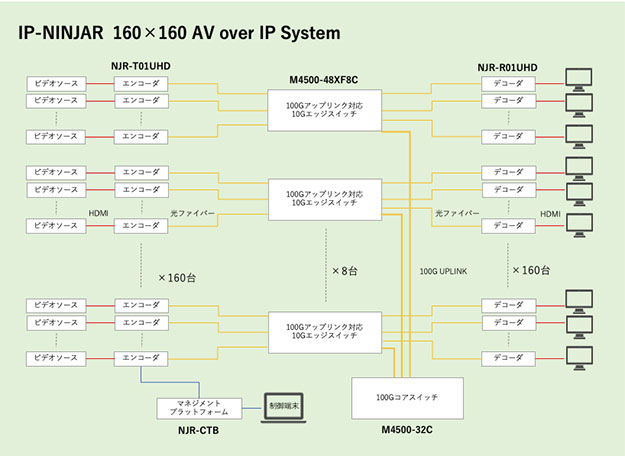Select the top 100G edge switch box
The height and width of the screenshot is (456, 625).
[x=323, y=108]
